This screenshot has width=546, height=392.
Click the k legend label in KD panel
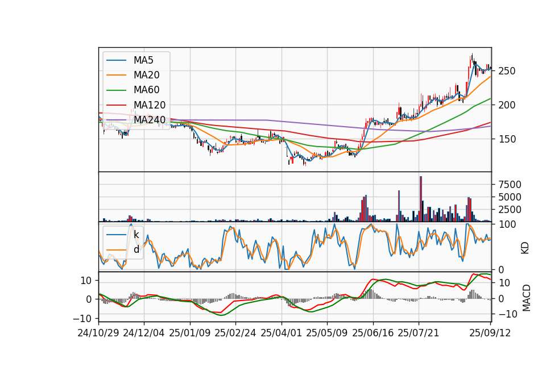pos(136,235)
